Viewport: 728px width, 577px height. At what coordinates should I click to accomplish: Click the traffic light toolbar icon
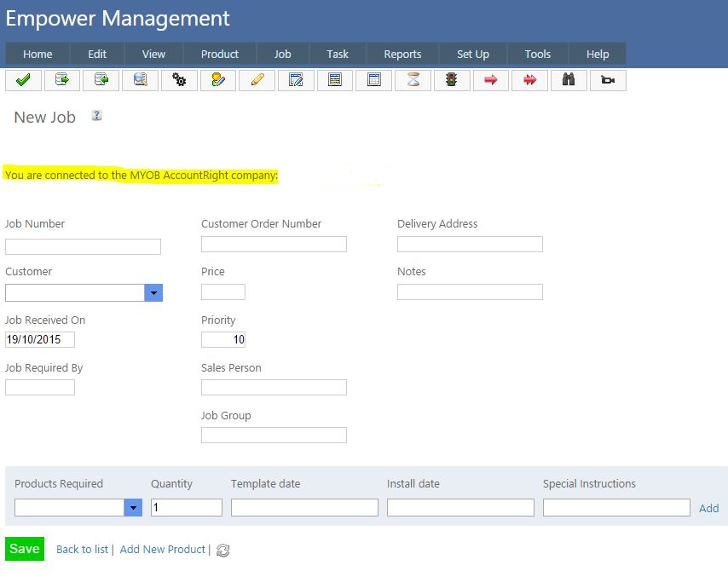tap(452, 80)
